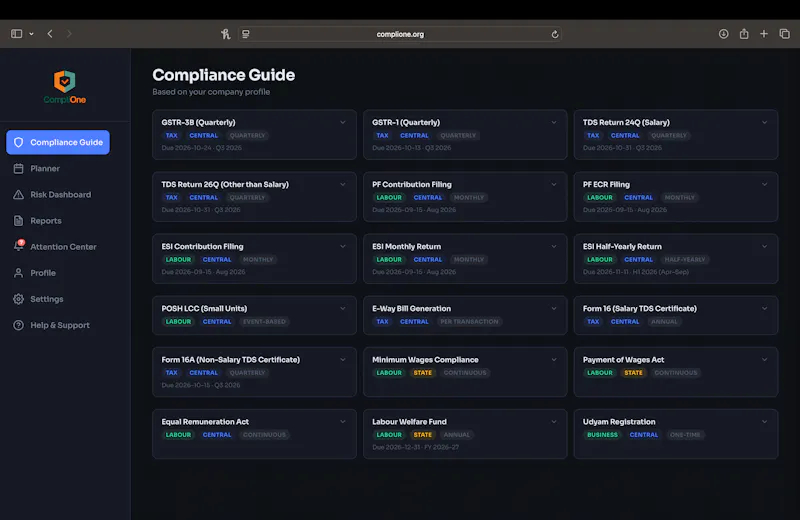This screenshot has width=800, height=520.
Task: Click HALF-YEARLY tag on ESI Half-Yearly Return
Action: (685, 259)
